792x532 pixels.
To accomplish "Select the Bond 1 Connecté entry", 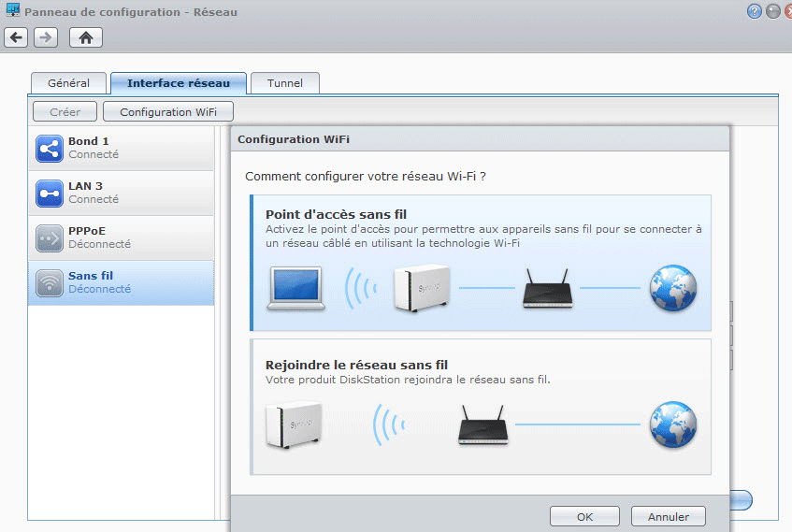I will (122, 149).
